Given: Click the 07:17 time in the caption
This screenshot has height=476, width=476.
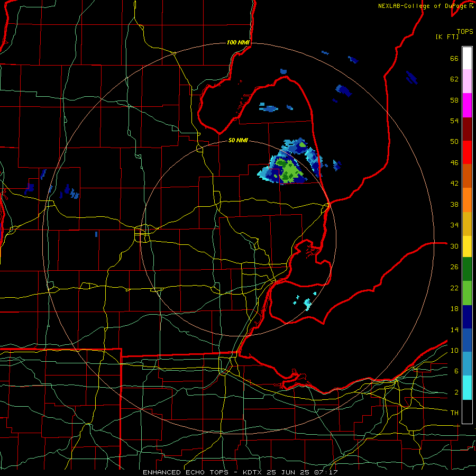Looking at the screenshot, I should (327, 472).
